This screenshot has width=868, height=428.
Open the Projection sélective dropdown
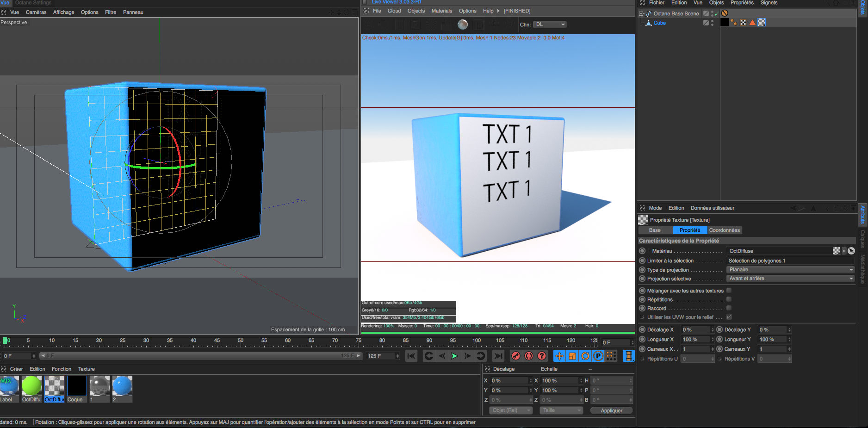791,279
